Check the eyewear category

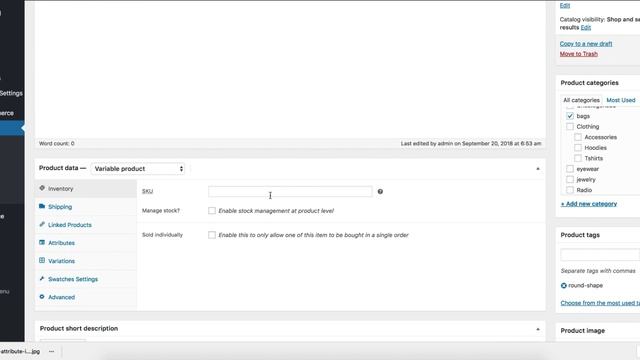[570, 169]
